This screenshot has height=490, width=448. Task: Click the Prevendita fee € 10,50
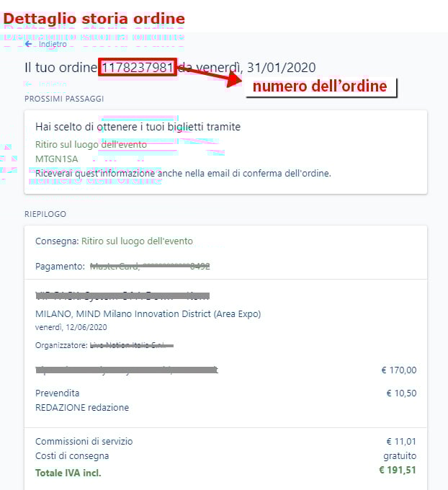[x=401, y=393]
